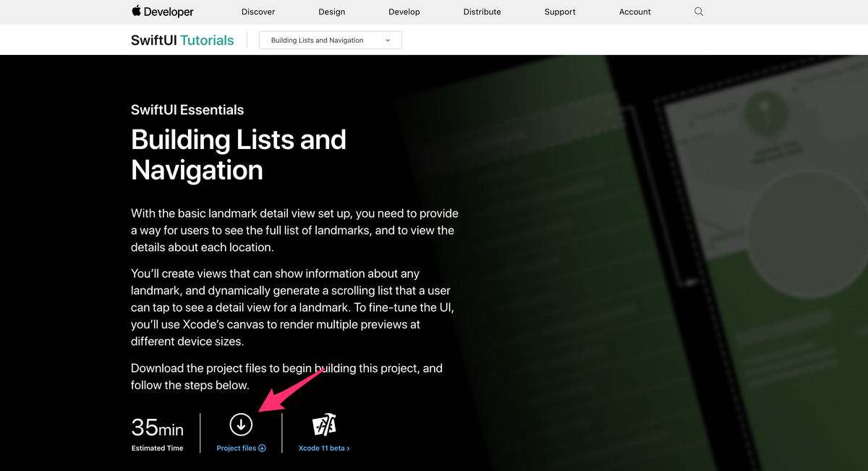Image resolution: width=868 pixels, height=471 pixels.
Task: Click the circular download arrow icon
Action: point(241,425)
